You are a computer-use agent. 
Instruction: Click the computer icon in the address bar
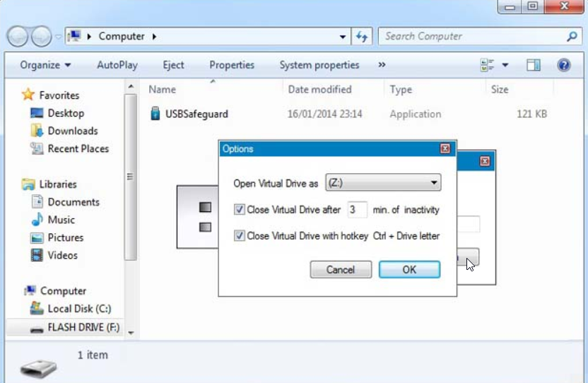pos(75,36)
